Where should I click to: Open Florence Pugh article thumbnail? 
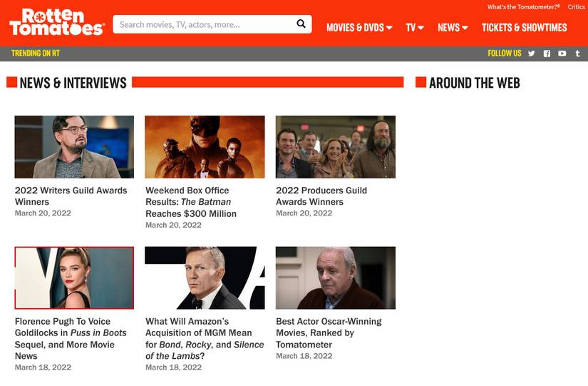pos(74,278)
